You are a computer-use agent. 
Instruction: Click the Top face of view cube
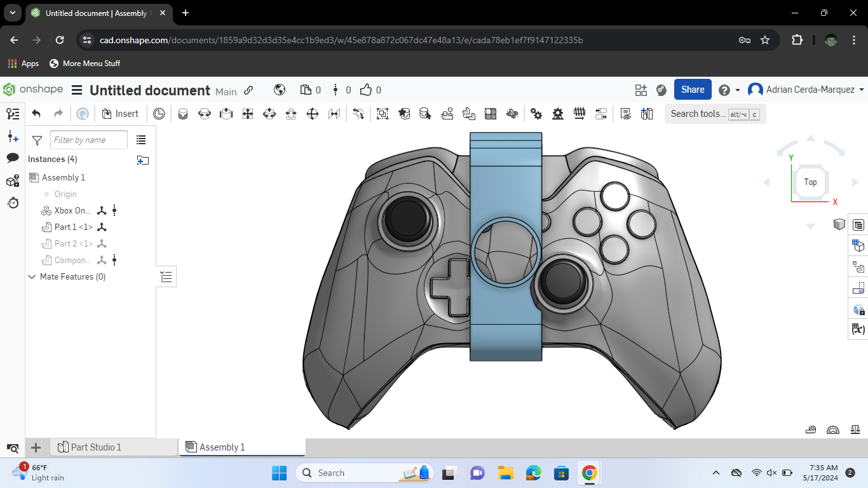pos(810,182)
